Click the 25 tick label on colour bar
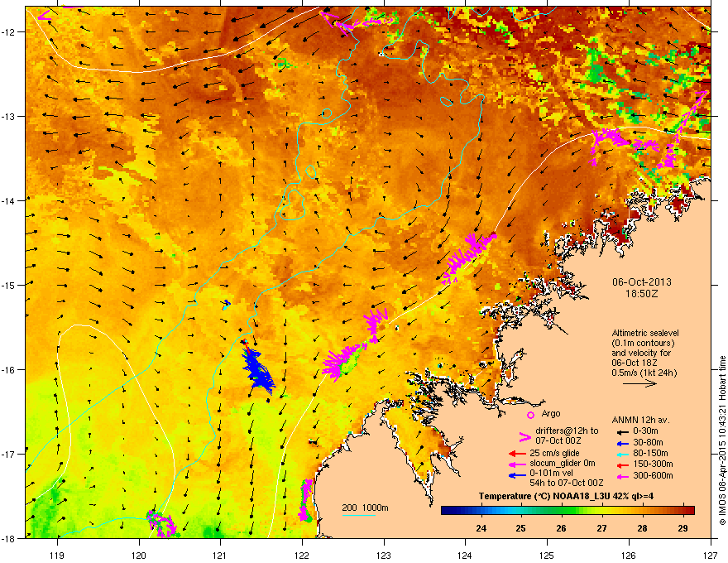Image resolution: width=728 pixels, height=563 pixels. click(x=521, y=528)
